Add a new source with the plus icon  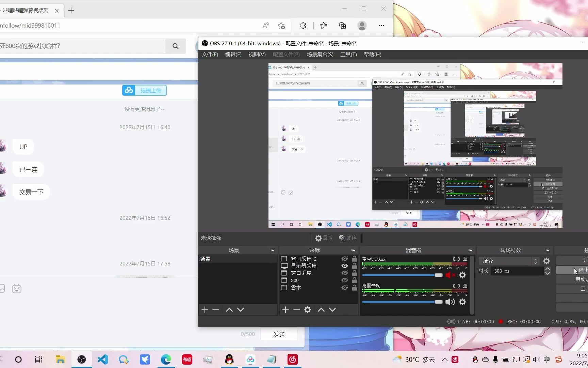[285, 310]
